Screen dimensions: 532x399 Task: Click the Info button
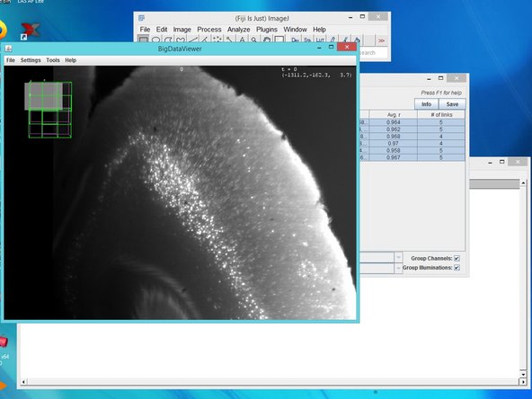[427, 104]
